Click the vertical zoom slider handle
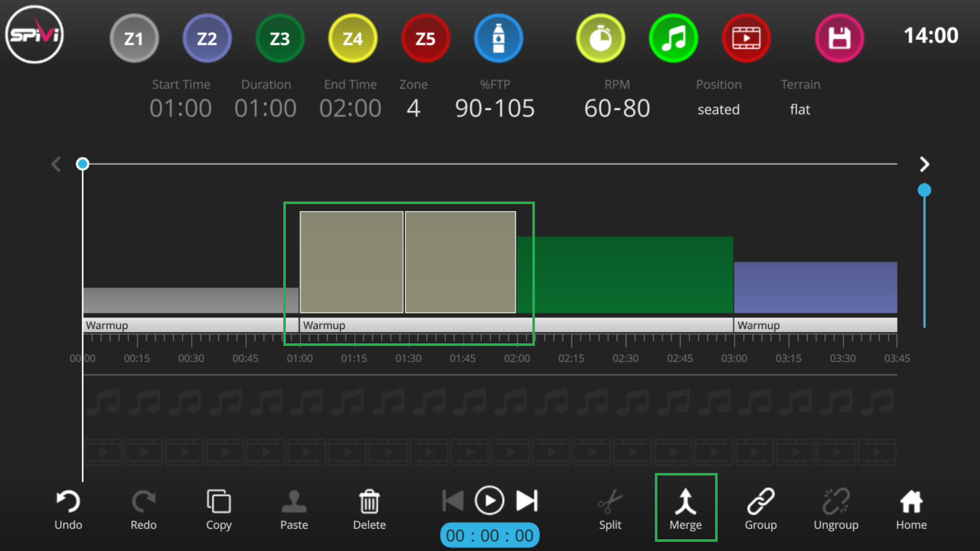 (924, 190)
